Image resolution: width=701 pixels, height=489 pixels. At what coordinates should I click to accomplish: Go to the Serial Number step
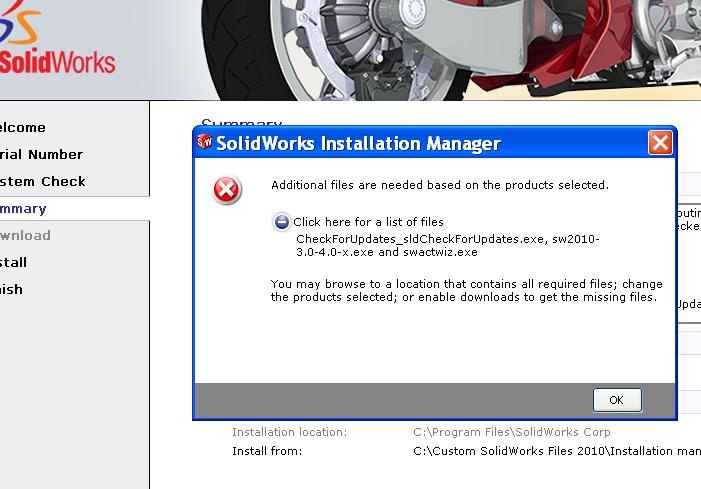pyautogui.click(x=42, y=155)
